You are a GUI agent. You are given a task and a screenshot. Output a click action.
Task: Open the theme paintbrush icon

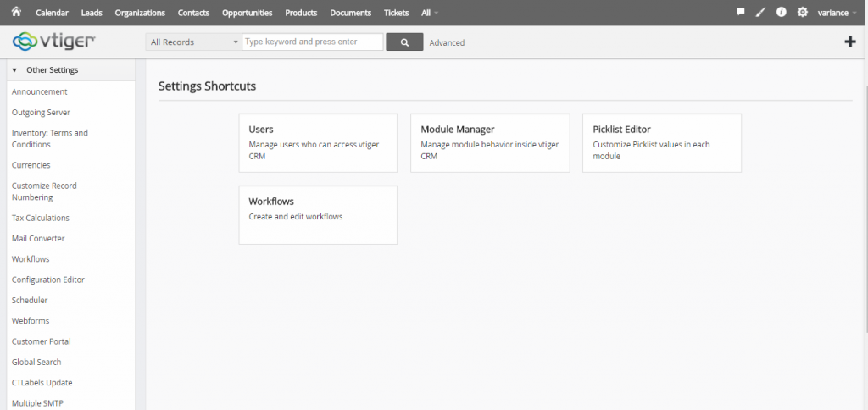(x=760, y=12)
